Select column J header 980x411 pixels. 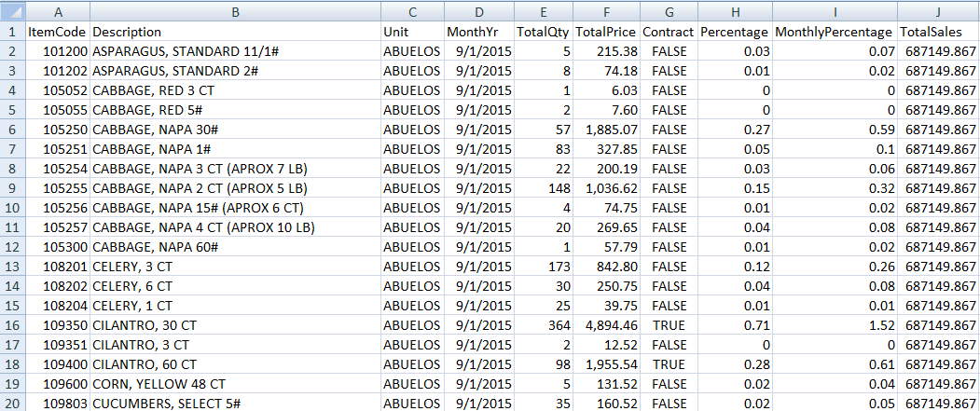tap(939, 11)
